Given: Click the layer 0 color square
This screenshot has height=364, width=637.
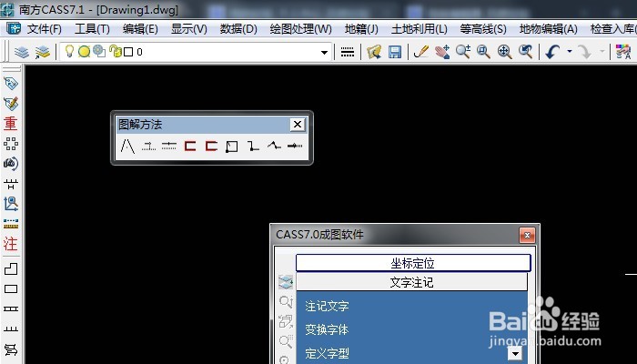Looking at the screenshot, I should point(128,52).
